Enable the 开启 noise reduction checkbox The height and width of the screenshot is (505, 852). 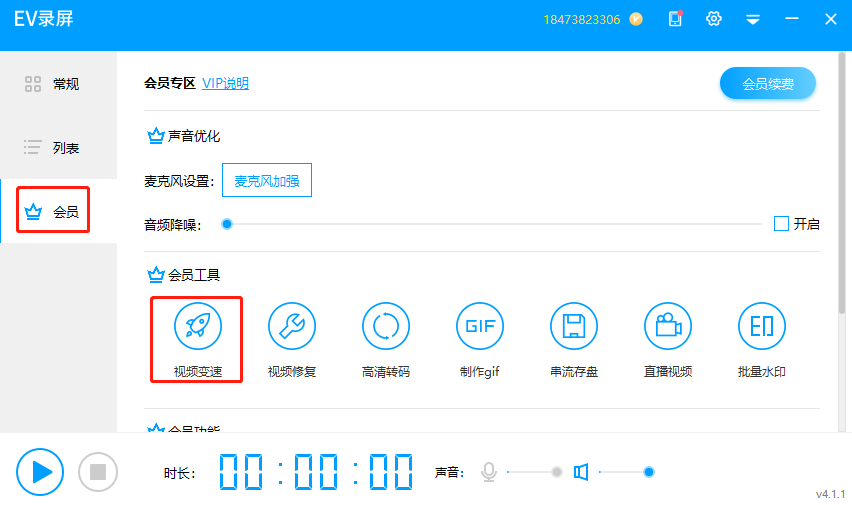pyautogui.click(x=781, y=223)
